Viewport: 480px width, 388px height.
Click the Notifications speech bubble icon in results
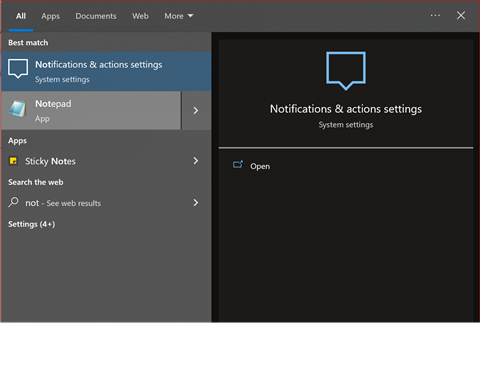click(18, 69)
